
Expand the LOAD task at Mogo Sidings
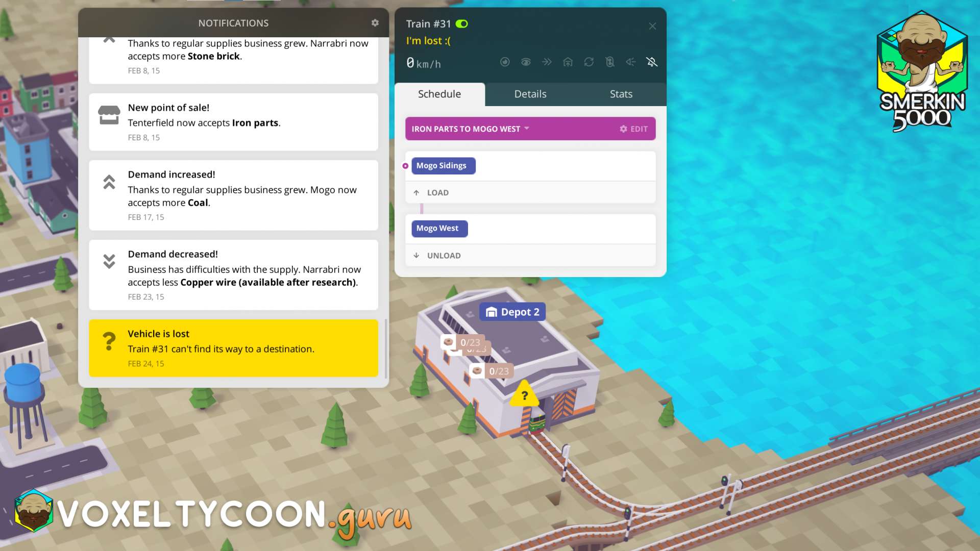point(437,193)
